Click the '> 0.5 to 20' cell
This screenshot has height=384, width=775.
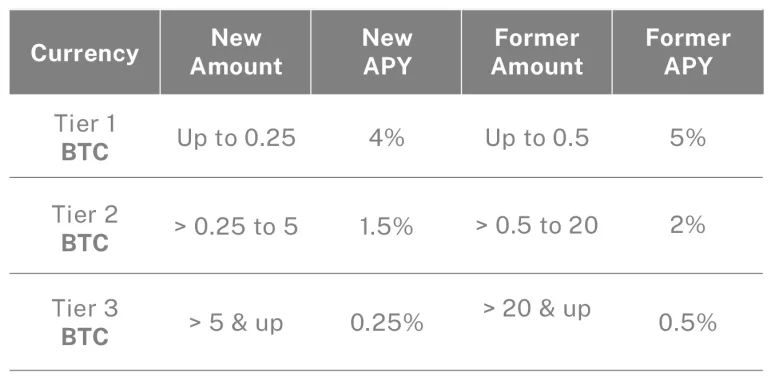click(x=537, y=225)
